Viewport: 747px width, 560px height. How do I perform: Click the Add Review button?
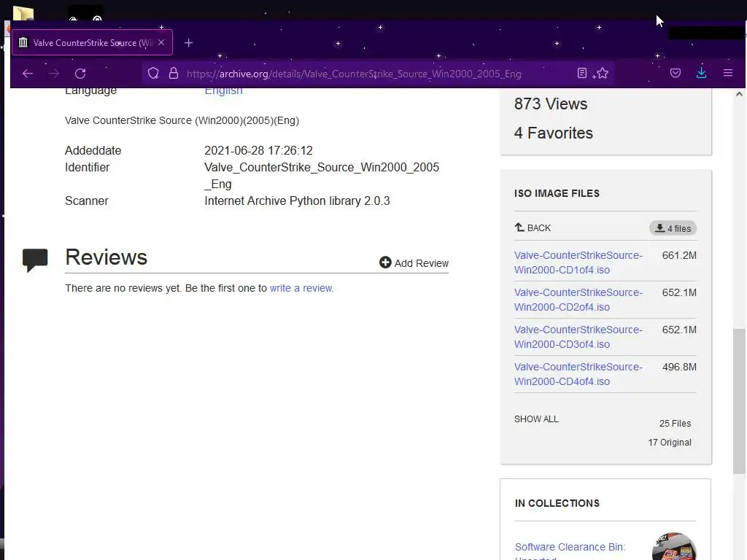click(x=414, y=262)
